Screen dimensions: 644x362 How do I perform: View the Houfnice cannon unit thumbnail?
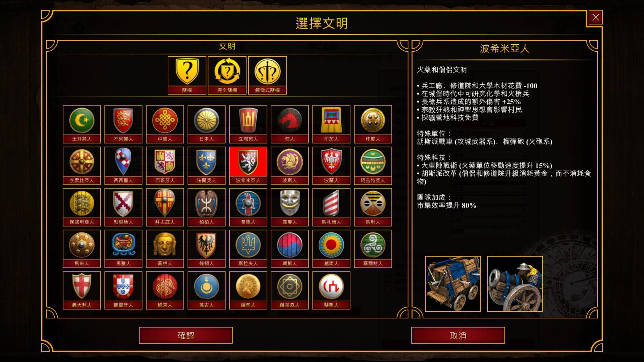tap(515, 284)
